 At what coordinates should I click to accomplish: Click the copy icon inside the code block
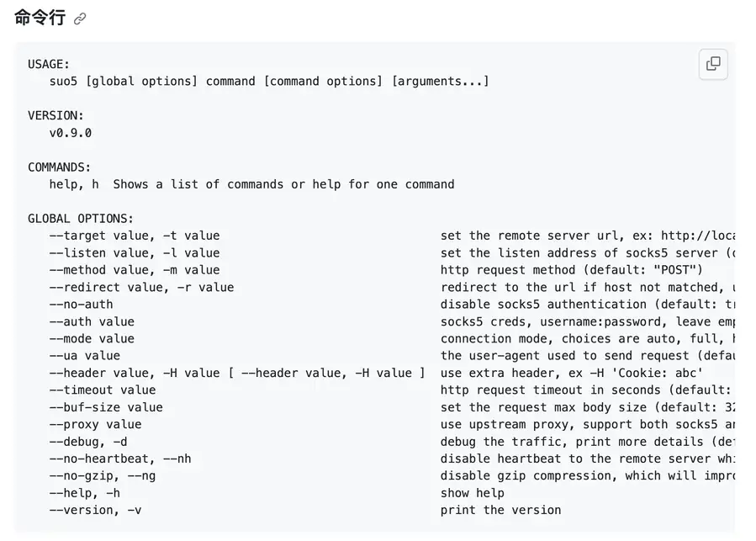coord(712,64)
